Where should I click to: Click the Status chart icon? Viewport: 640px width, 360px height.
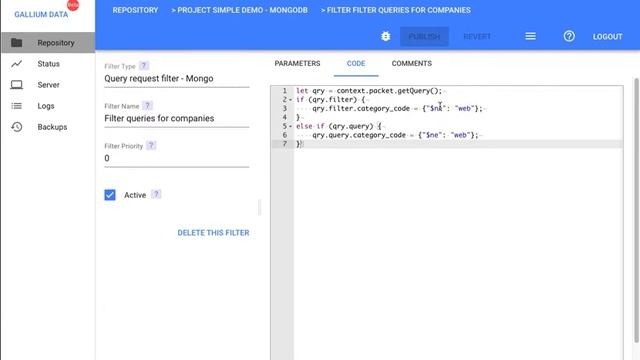click(x=17, y=64)
